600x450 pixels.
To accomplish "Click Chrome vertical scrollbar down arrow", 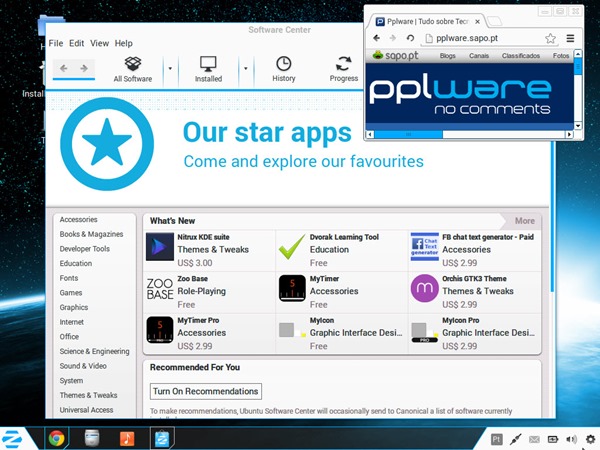I will pos(578,126).
